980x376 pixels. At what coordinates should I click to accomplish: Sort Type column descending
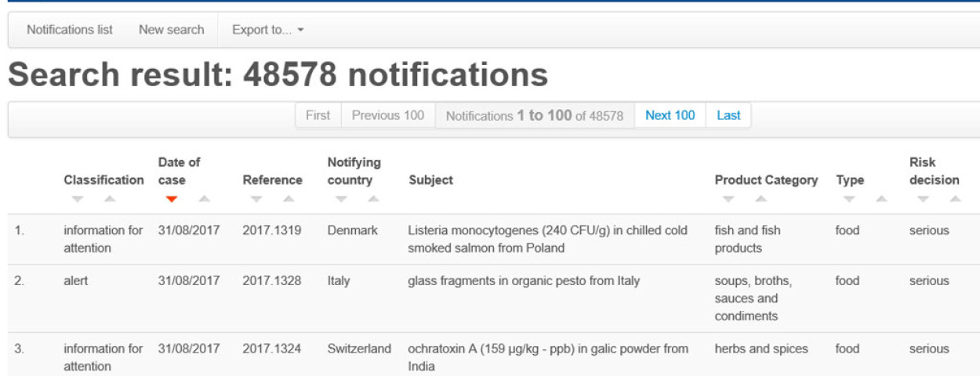850,199
